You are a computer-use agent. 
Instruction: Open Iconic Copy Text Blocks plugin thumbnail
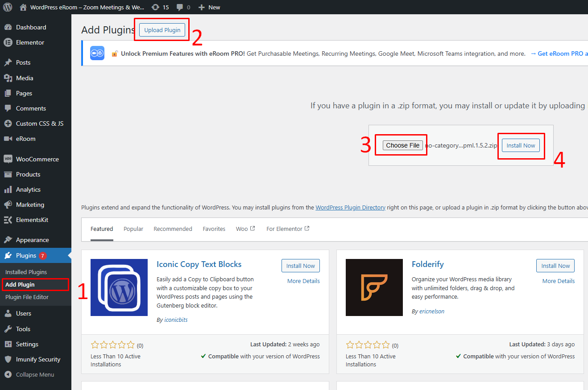click(119, 287)
